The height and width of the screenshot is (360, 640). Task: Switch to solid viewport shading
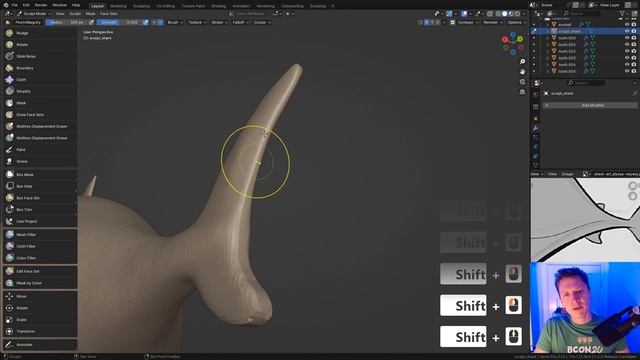coord(504,14)
